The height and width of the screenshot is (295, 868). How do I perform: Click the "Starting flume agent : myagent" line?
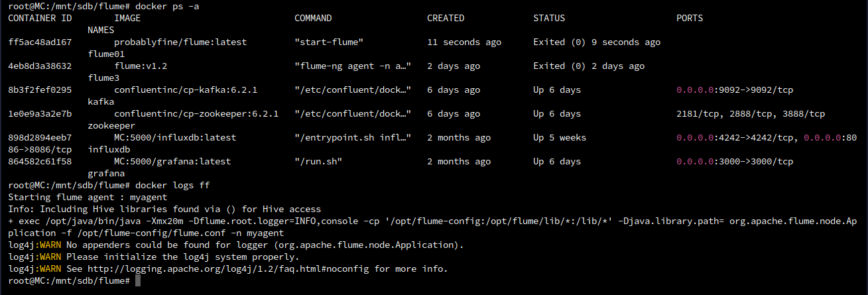click(88, 197)
